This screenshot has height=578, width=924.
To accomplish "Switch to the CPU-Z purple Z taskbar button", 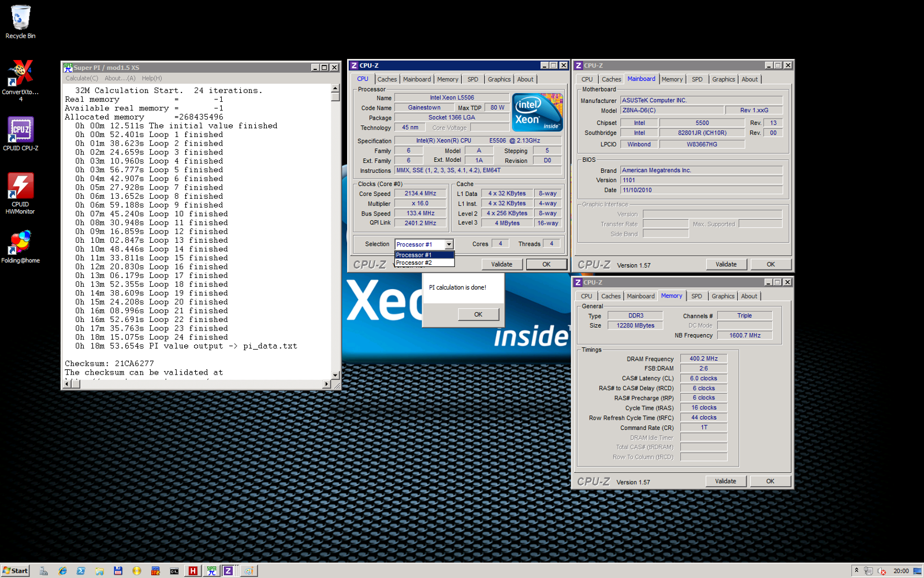I will 229,570.
